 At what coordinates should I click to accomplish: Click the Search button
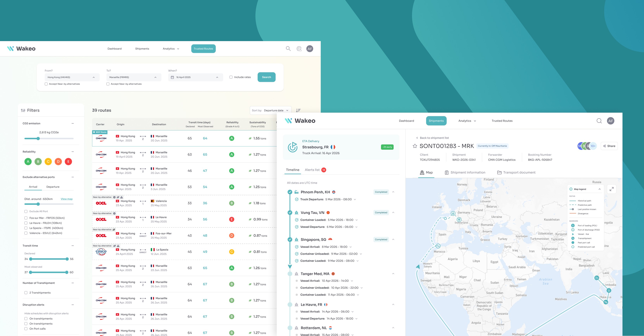266,77
